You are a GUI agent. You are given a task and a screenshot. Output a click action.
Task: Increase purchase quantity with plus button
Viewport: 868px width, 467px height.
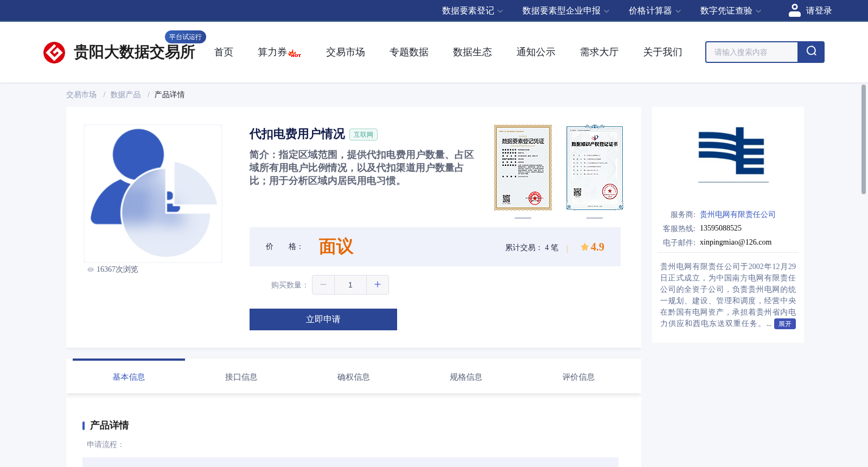pos(378,285)
